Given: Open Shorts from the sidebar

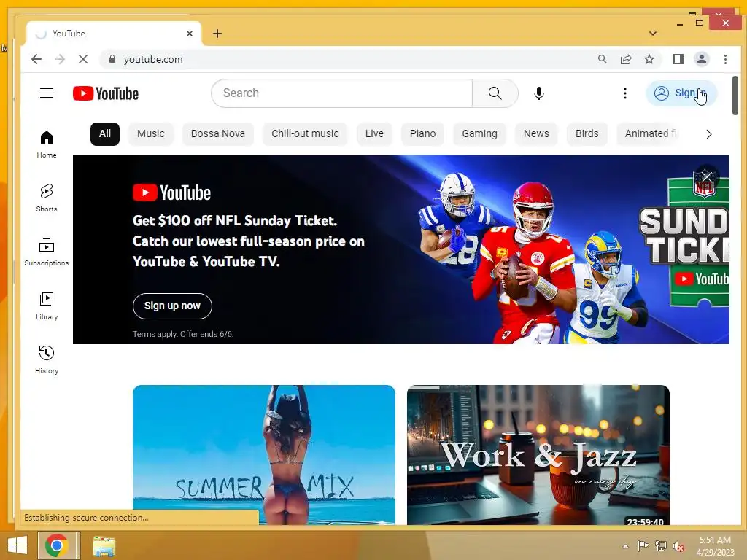Looking at the screenshot, I should [x=47, y=198].
